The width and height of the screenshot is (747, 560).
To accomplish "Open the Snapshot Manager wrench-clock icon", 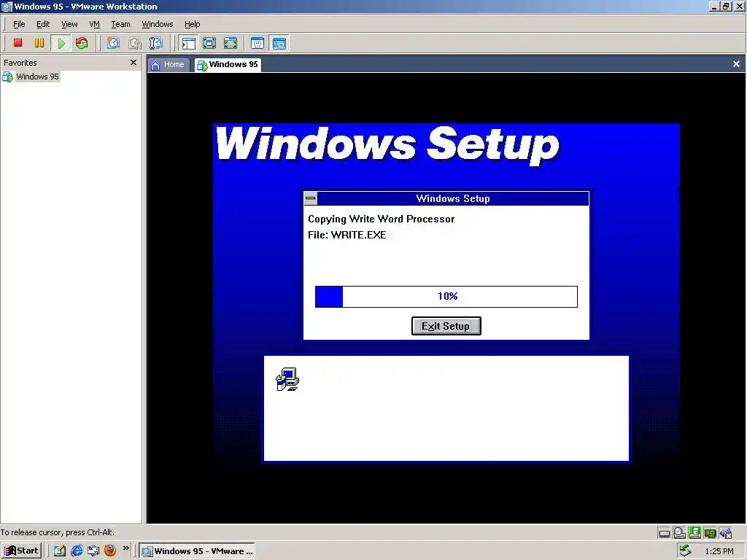I will pyautogui.click(x=156, y=43).
